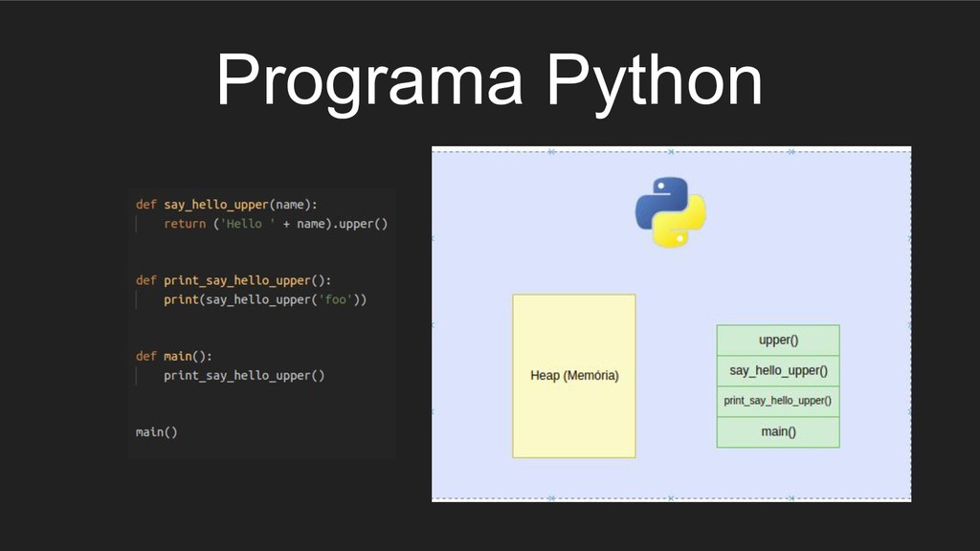The height and width of the screenshot is (551, 980).
Task: Click the Python logo in the diagram
Action: click(x=671, y=211)
